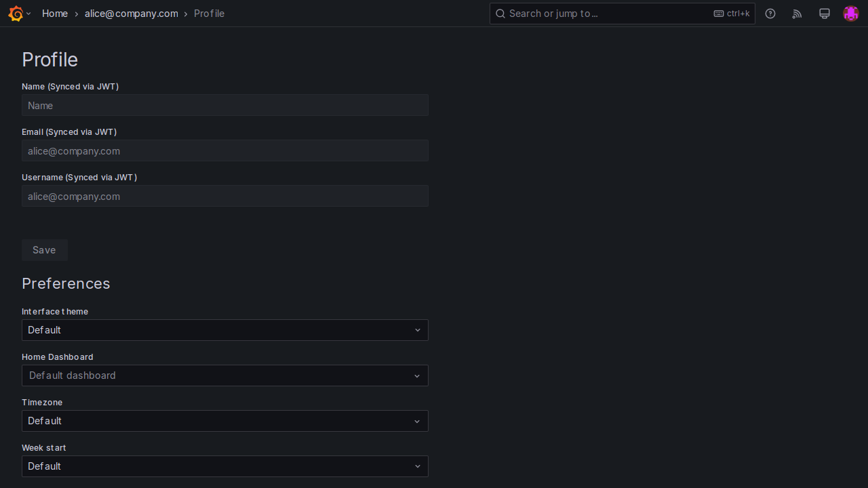The height and width of the screenshot is (488, 868).
Task: Click the Timezone label
Action: click(x=42, y=402)
